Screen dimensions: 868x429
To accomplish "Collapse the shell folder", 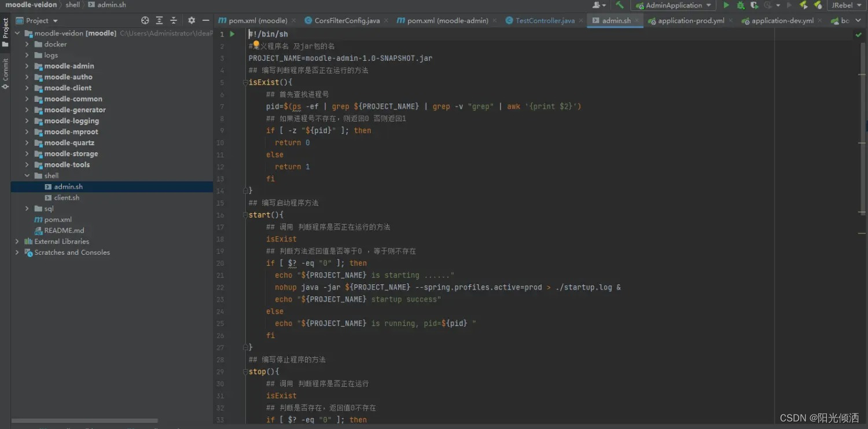I will [x=27, y=175].
